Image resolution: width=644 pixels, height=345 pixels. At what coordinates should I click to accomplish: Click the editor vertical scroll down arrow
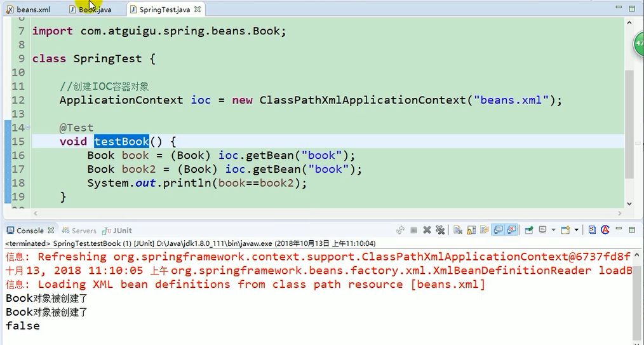pyautogui.click(x=629, y=204)
